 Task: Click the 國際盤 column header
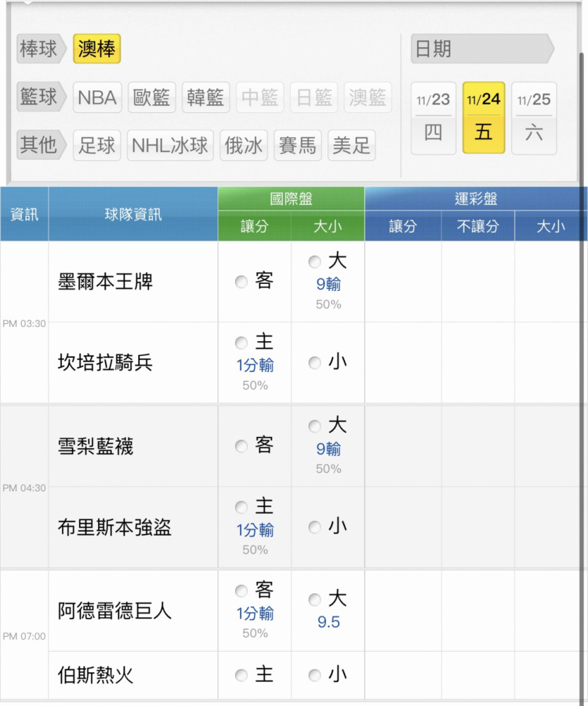point(292,198)
